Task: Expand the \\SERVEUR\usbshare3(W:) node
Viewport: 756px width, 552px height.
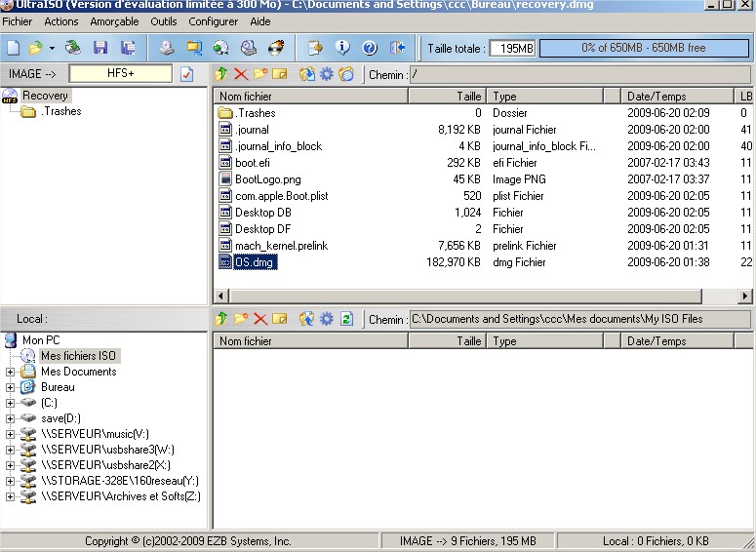Action: [10, 450]
